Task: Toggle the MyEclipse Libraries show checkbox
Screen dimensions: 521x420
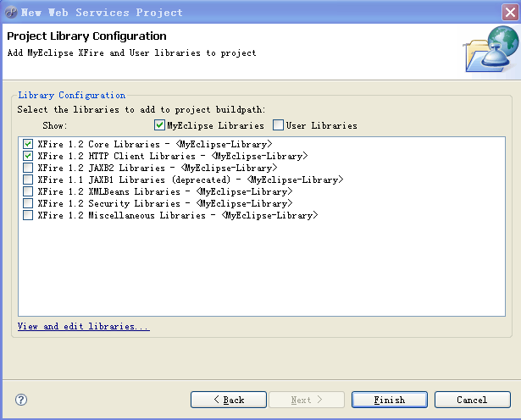Action: pyautogui.click(x=159, y=125)
